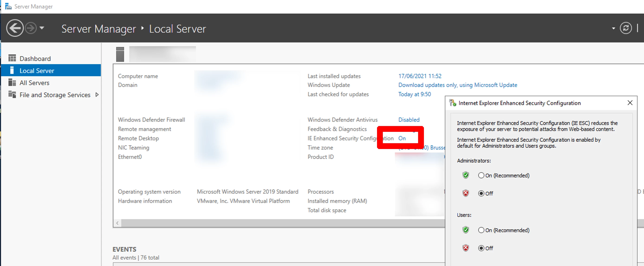
Task: Click the 'NIC Teaming' label
Action: tap(133, 148)
